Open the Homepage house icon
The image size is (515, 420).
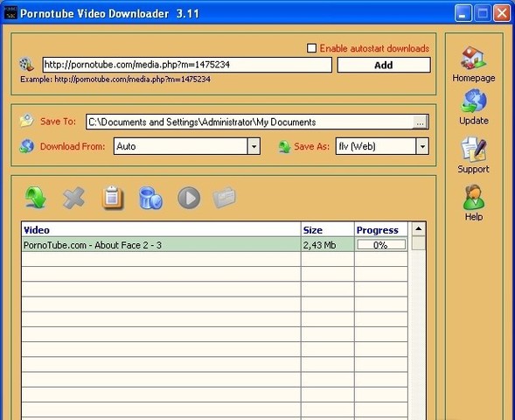473,58
